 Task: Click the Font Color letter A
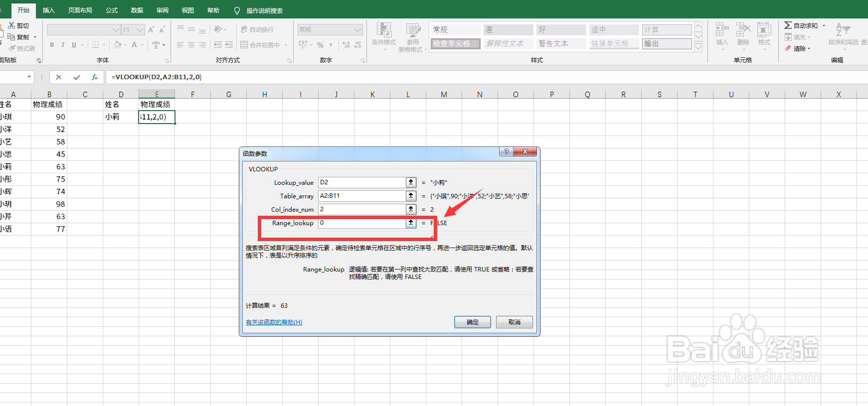134,45
